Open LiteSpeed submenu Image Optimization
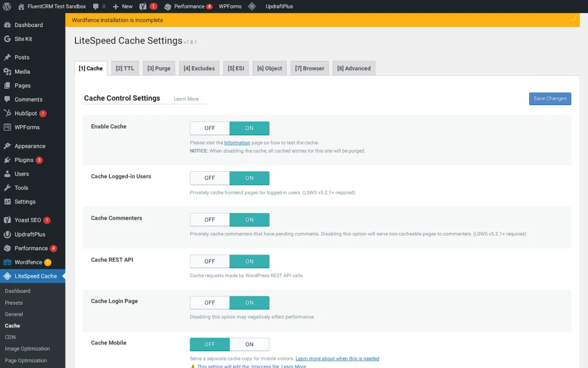This screenshot has height=368, width=588. pyautogui.click(x=27, y=349)
